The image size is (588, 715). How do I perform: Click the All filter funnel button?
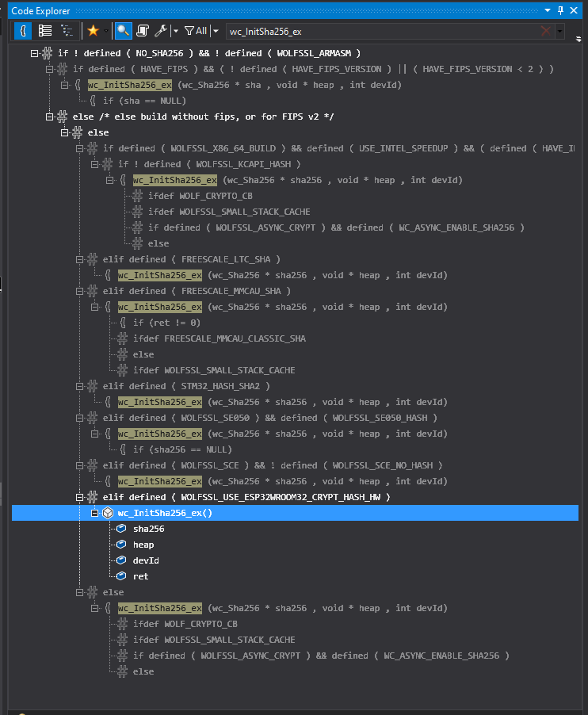(x=196, y=31)
